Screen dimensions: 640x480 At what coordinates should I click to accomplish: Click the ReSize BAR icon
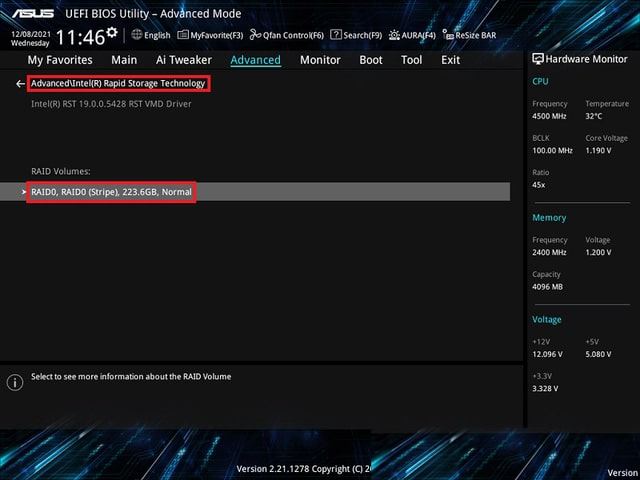[x=448, y=35]
